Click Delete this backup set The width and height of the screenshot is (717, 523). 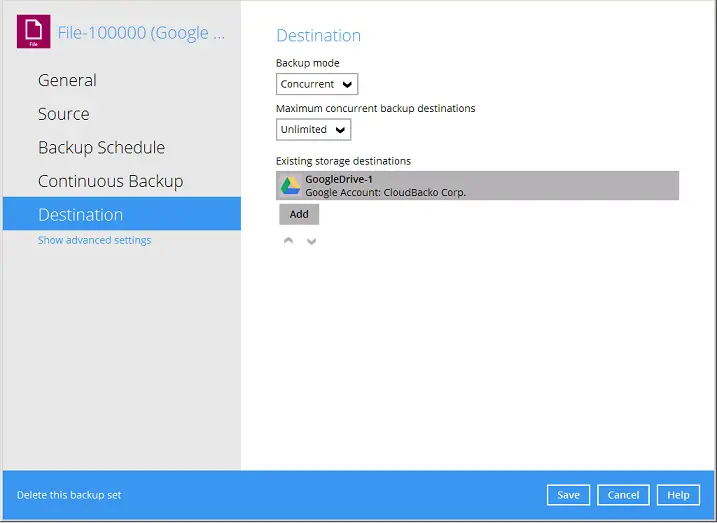(x=69, y=495)
